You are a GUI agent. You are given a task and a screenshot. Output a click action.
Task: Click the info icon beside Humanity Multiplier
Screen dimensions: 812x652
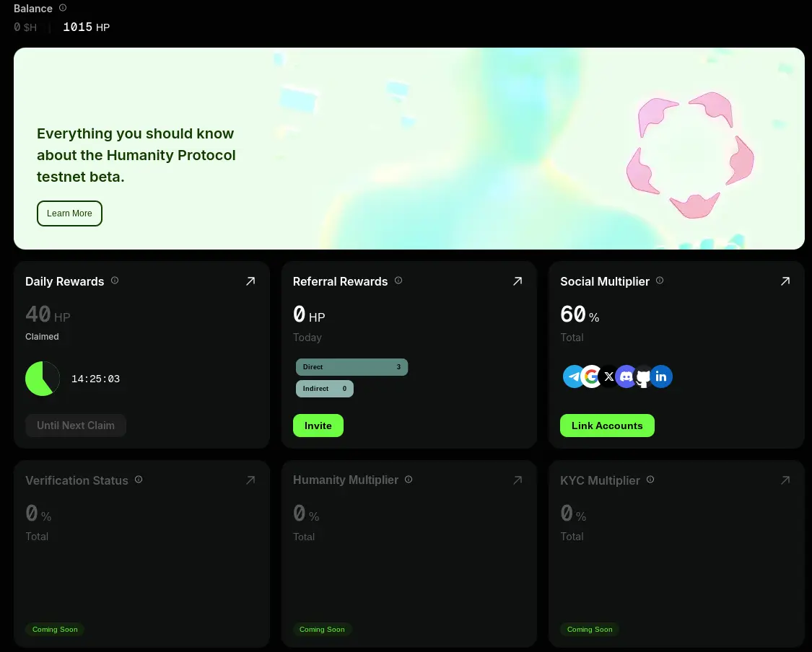pyautogui.click(x=409, y=479)
